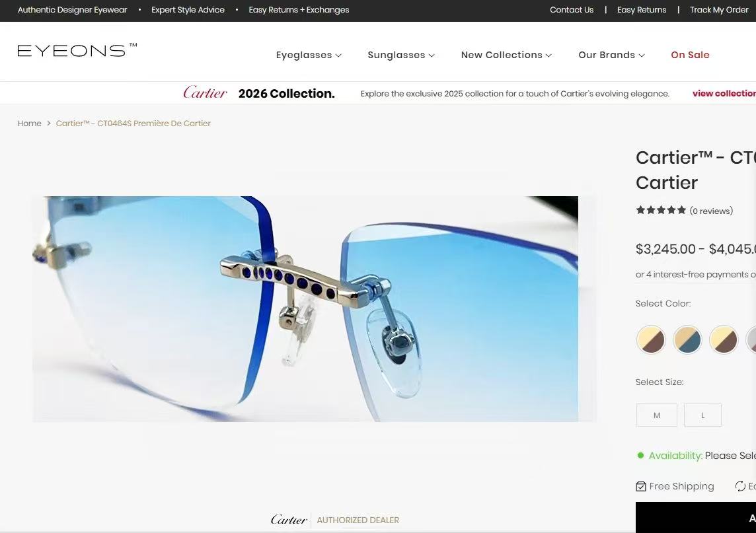Open Track My Order link
756x533 pixels.
coord(719,10)
